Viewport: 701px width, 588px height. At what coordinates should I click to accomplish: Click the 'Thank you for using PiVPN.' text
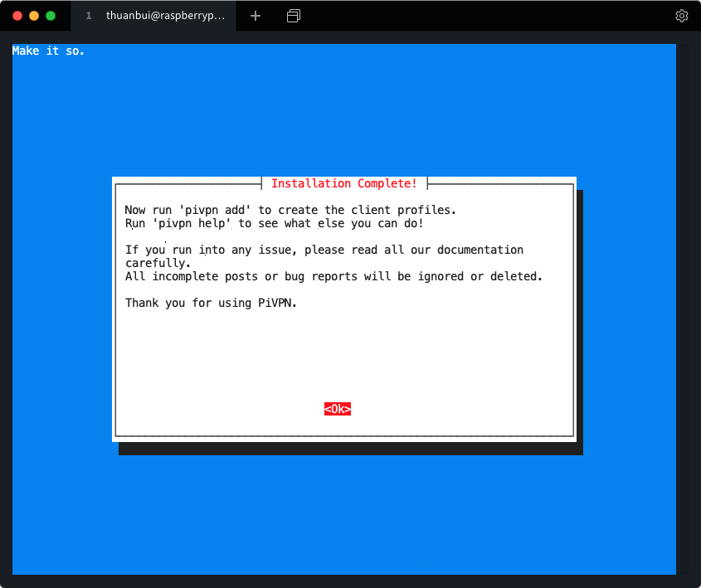point(211,303)
